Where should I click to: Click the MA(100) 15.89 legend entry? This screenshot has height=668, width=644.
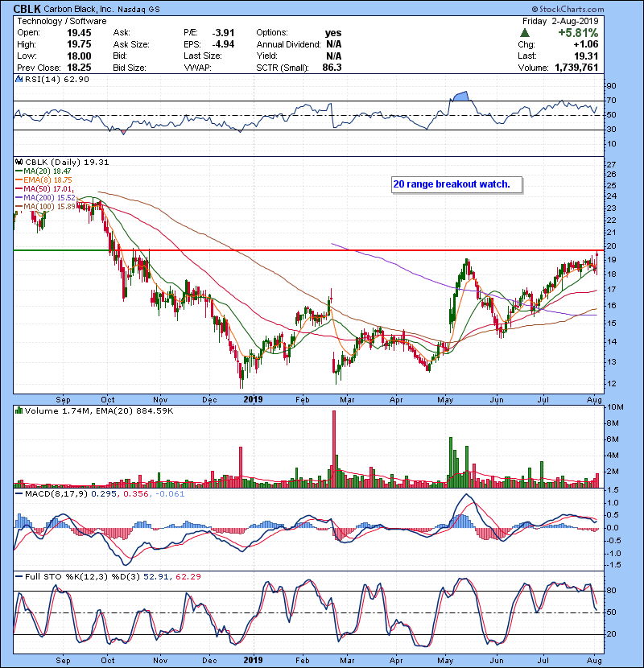[x=45, y=207]
